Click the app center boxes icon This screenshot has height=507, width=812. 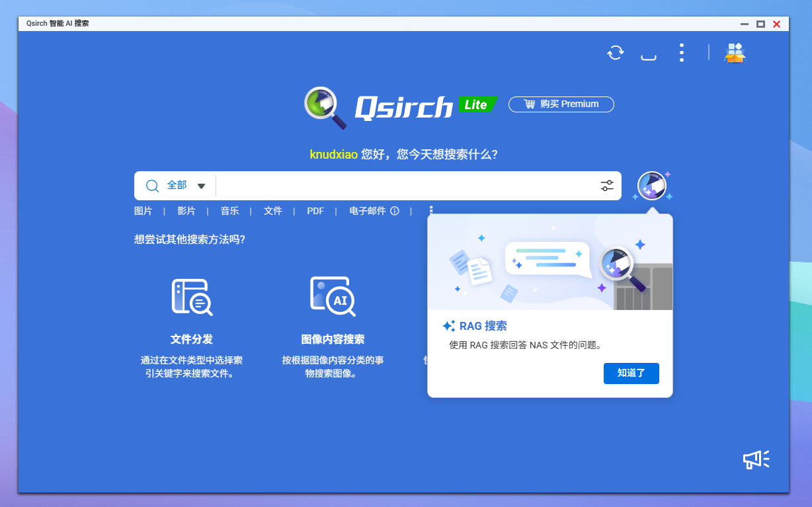tap(735, 53)
